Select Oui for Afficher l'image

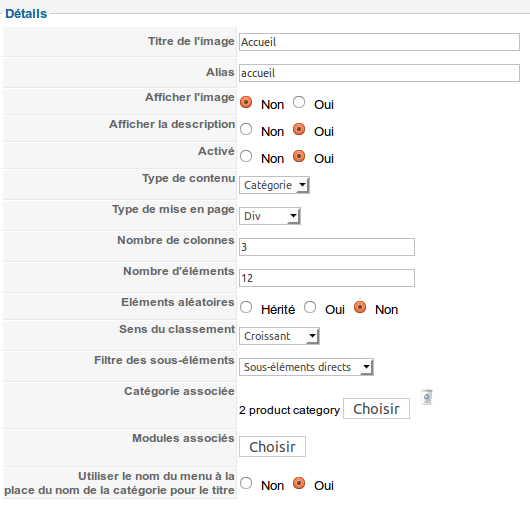(299, 102)
